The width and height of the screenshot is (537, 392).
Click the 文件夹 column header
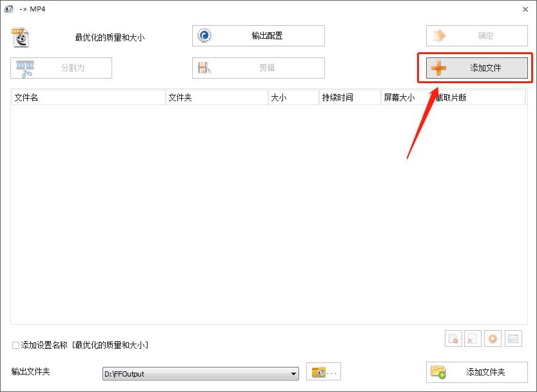point(193,97)
